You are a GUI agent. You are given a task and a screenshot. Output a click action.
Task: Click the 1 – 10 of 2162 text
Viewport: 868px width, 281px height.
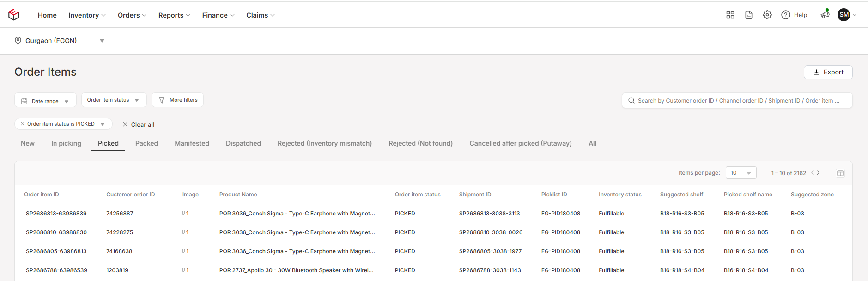coord(789,173)
